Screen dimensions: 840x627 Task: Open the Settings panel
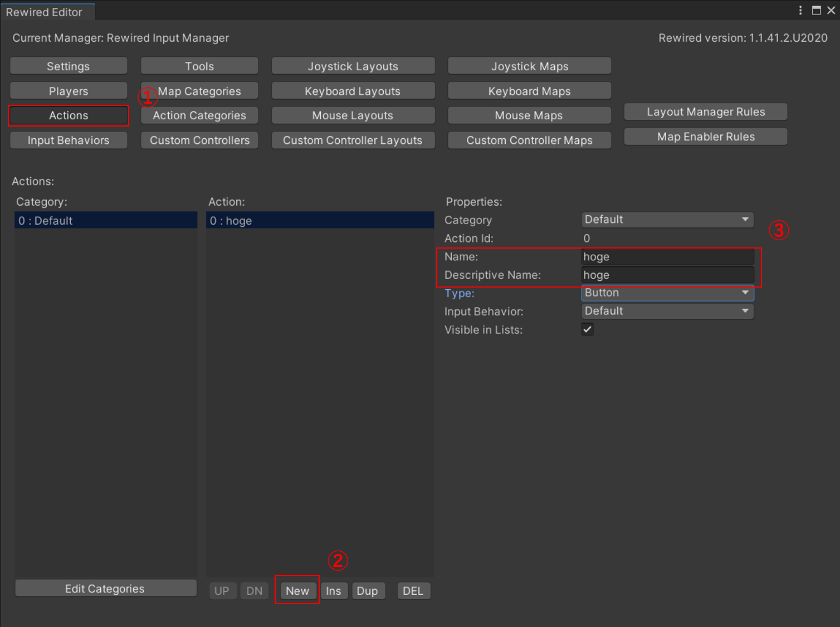click(68, 66)
